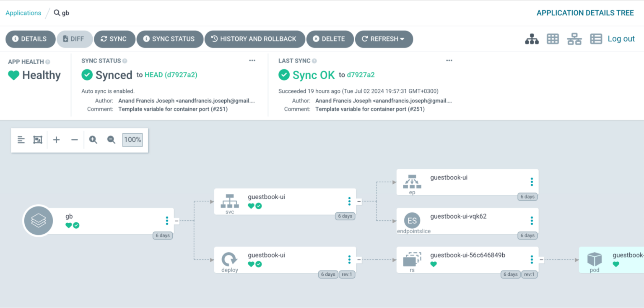The width and height of the screenshot is (644, 308).
Task: Click the zoom-in magnifier on the graph toolbar
Action: coord(93,139)
